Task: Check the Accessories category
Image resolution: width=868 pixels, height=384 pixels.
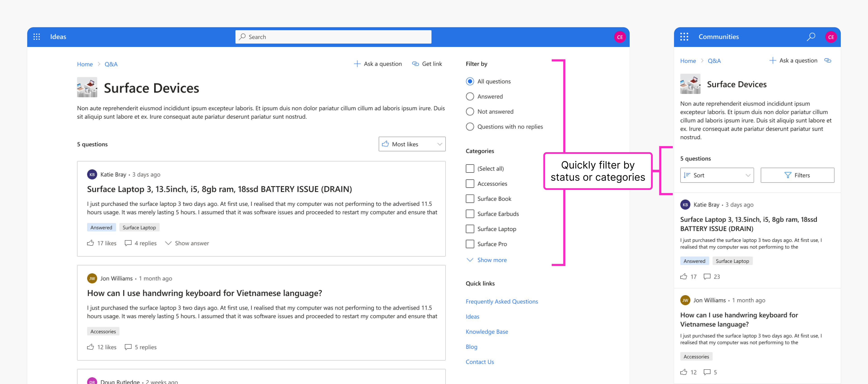Action: tap(470, 184)
